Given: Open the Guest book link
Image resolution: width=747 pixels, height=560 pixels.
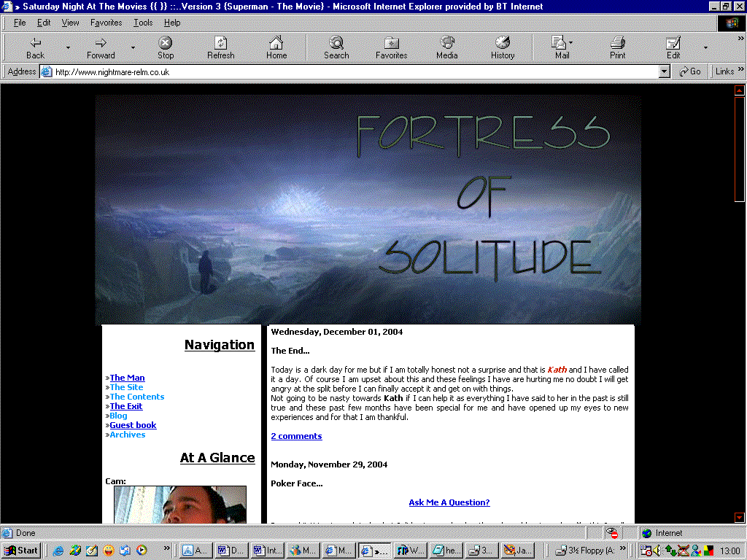Looking at the screenshot, I should tap(133, 425).
